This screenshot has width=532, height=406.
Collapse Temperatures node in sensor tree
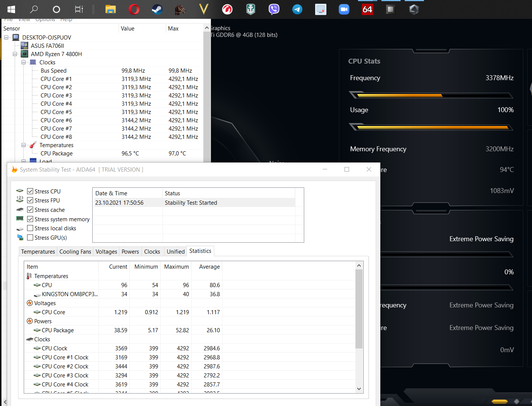(x=23, y=145)
